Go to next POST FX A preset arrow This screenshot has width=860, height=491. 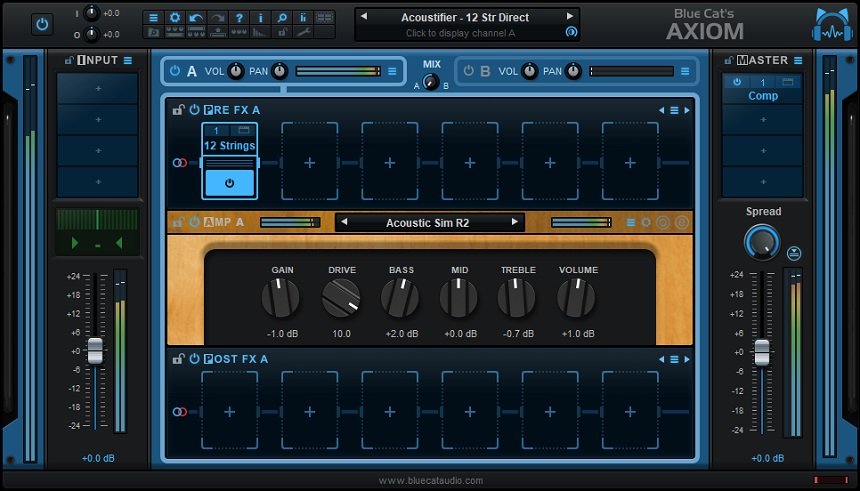tap(687, 359)
